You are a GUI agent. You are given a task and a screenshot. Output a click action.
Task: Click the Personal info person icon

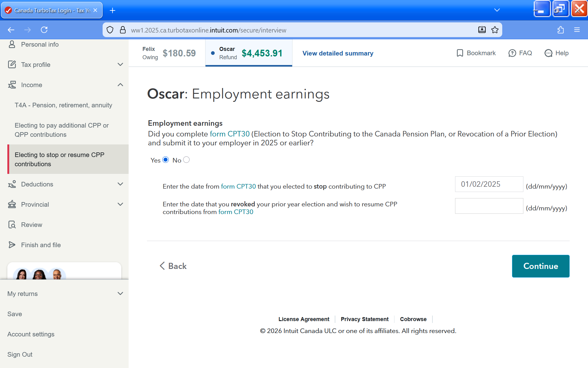12,44
